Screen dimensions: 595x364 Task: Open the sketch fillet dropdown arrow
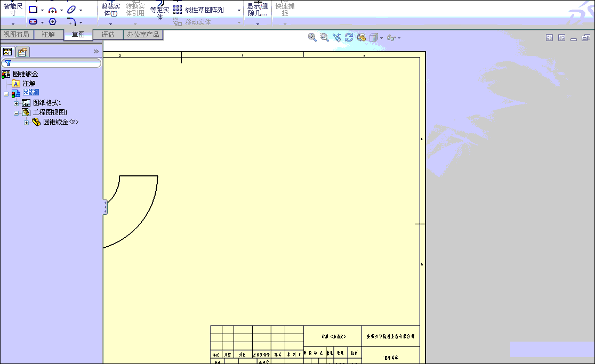point(81,22)
